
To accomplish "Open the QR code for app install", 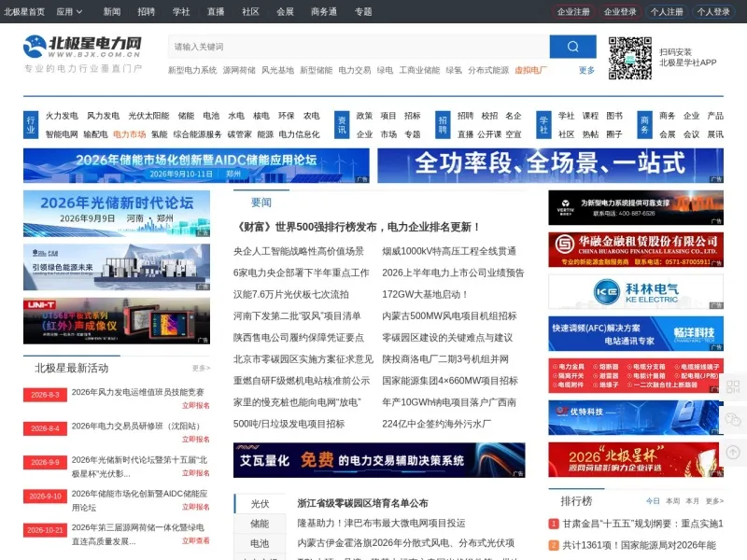I will pos(629,58).
